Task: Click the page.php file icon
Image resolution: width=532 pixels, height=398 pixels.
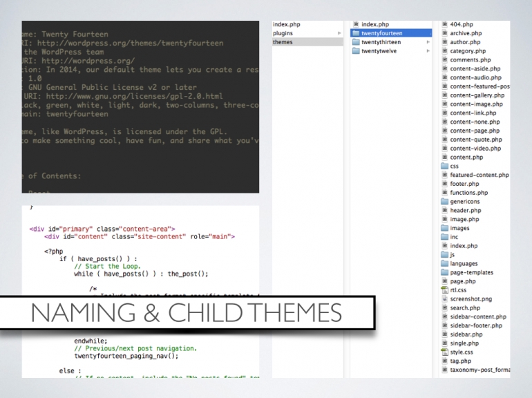Action: [x=444, y=281]
